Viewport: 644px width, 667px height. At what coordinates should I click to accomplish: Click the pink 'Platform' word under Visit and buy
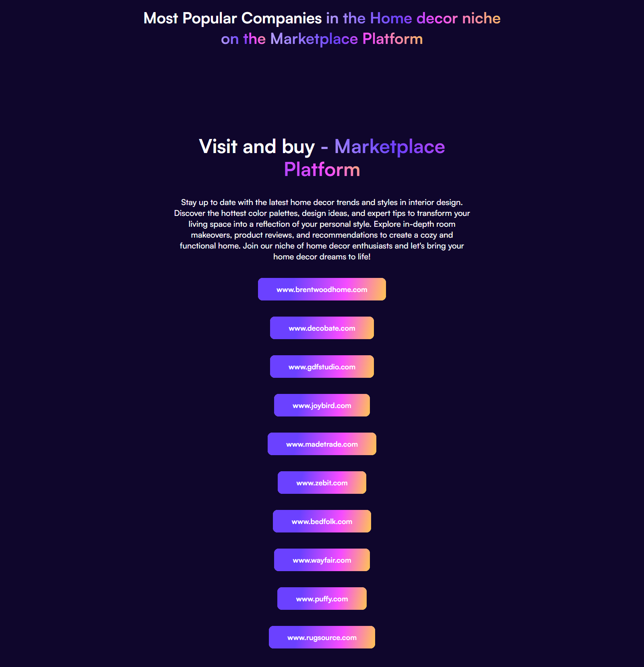point(322,170)
